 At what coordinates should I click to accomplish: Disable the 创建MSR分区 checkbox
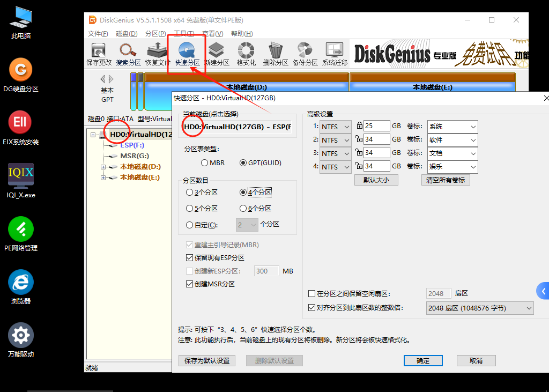[190, 284]
